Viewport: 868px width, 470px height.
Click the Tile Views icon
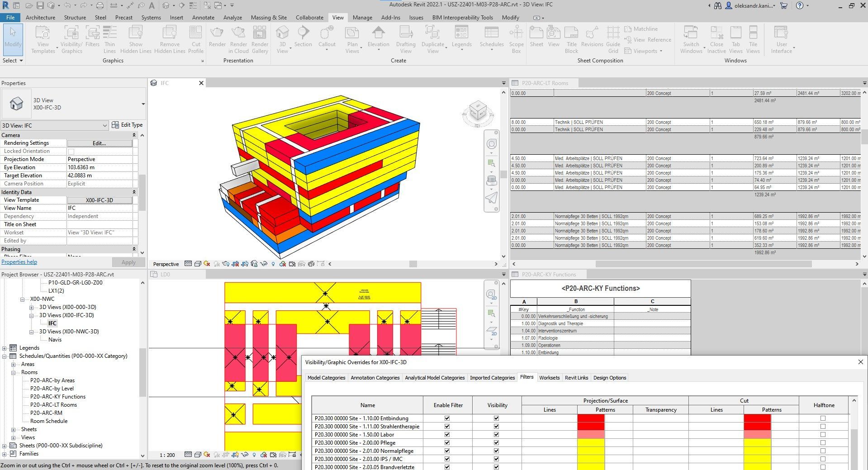753,39
